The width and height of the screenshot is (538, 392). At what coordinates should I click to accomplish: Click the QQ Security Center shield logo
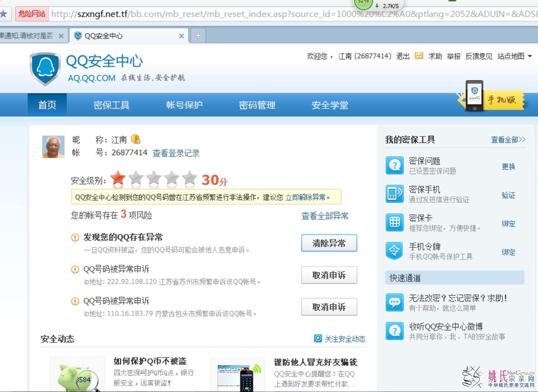(45, 69)
